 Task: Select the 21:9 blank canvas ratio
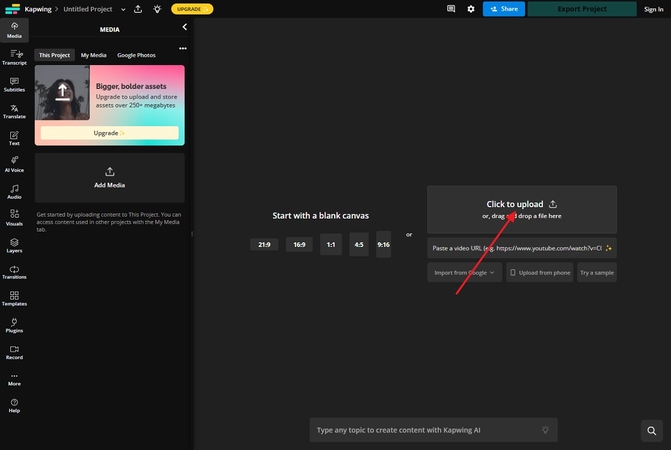tap(264, 245)
